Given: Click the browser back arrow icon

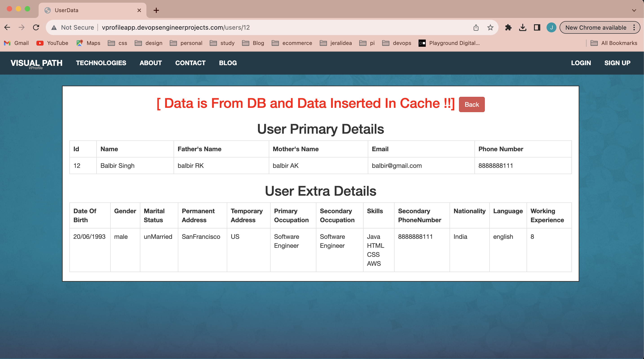Looking at the screenshot, I should coord(7,27).
